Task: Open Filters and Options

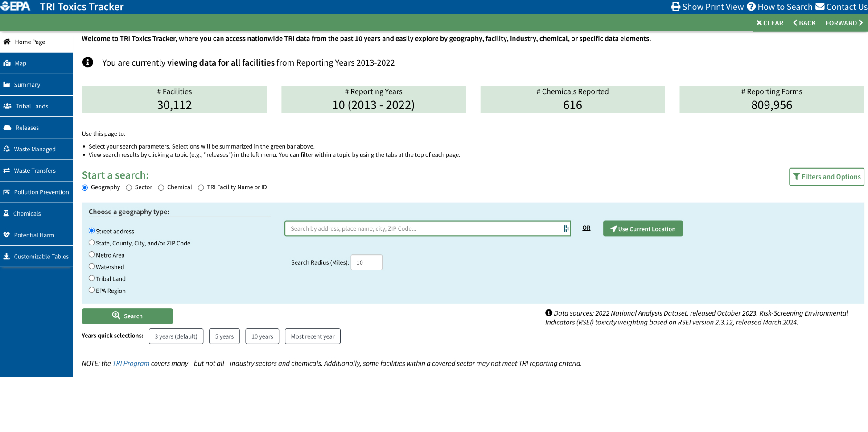Action: [826, 177]
